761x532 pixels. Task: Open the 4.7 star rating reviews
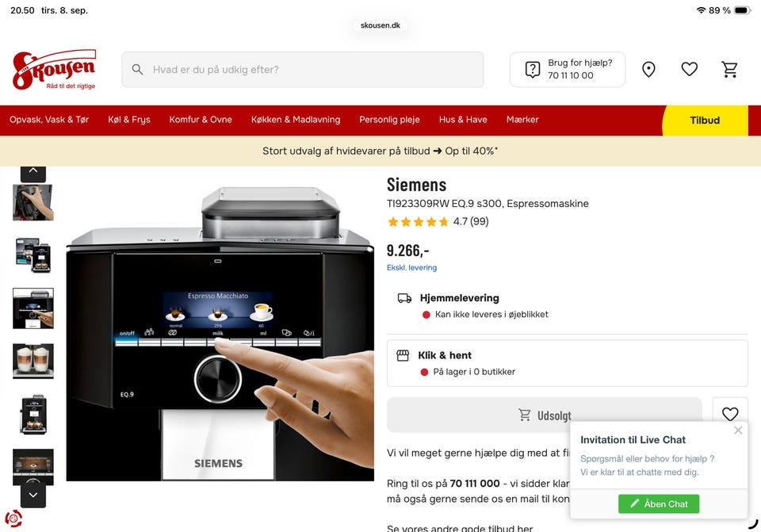[x=438, y=222]
